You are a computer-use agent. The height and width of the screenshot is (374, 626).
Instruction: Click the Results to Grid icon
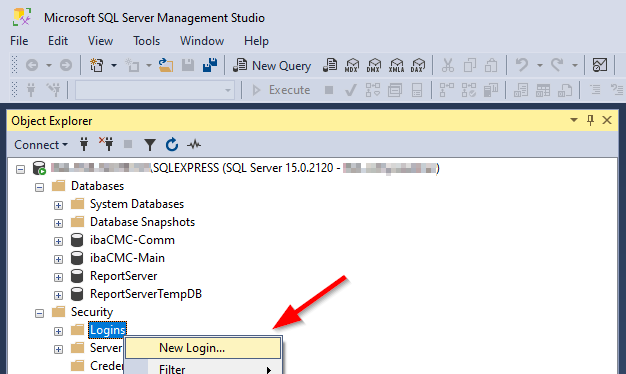[543, 90]
